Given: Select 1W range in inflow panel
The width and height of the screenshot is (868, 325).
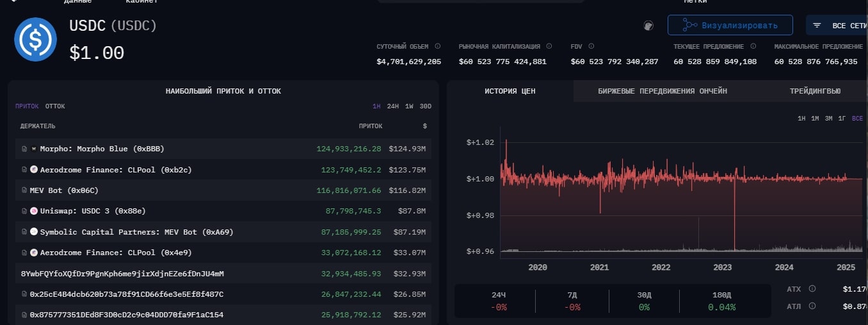Looking at the screenshot, I should coord(409,106).
